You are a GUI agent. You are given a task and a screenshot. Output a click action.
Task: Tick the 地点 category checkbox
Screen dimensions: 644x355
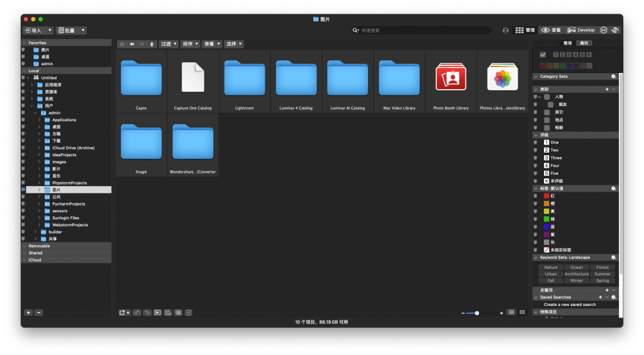547,120
